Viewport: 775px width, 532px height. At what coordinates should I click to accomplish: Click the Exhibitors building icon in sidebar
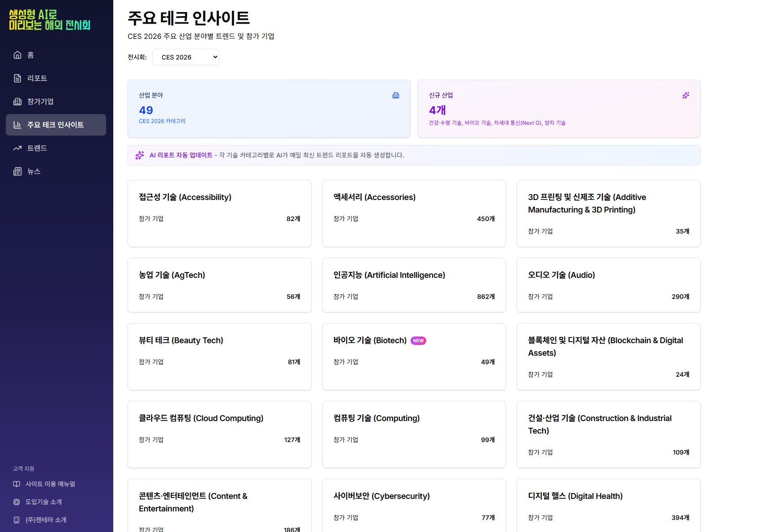(17, 102)
